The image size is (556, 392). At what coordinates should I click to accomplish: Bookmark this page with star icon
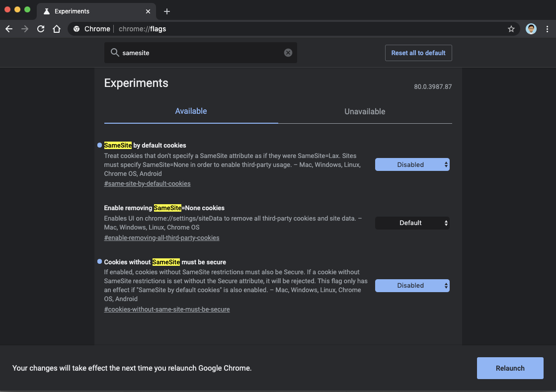click(511, 29)
